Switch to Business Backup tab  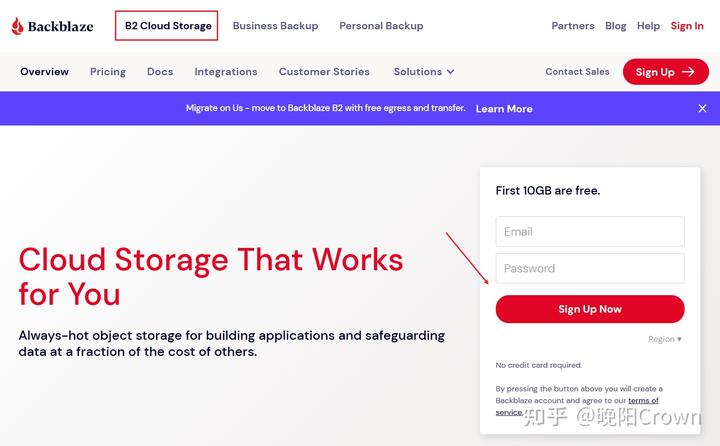[275, 26]
